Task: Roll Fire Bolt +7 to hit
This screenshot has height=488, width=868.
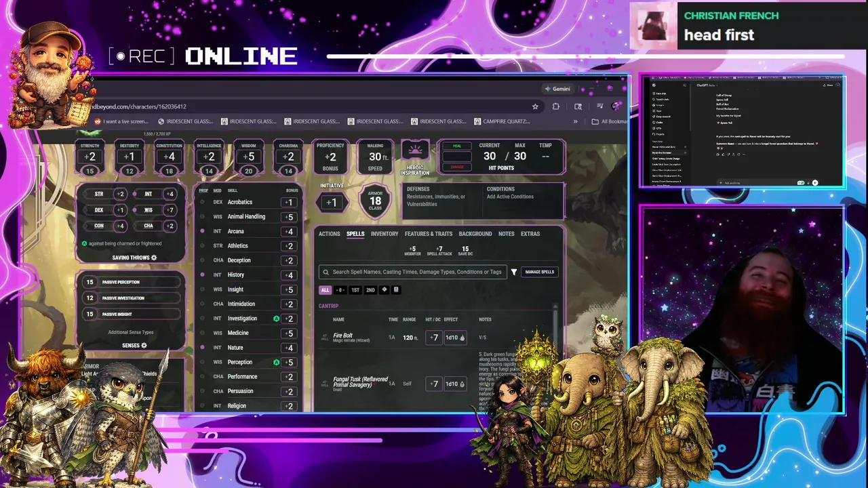Action: pyautogui.click(x=433, y=338)
